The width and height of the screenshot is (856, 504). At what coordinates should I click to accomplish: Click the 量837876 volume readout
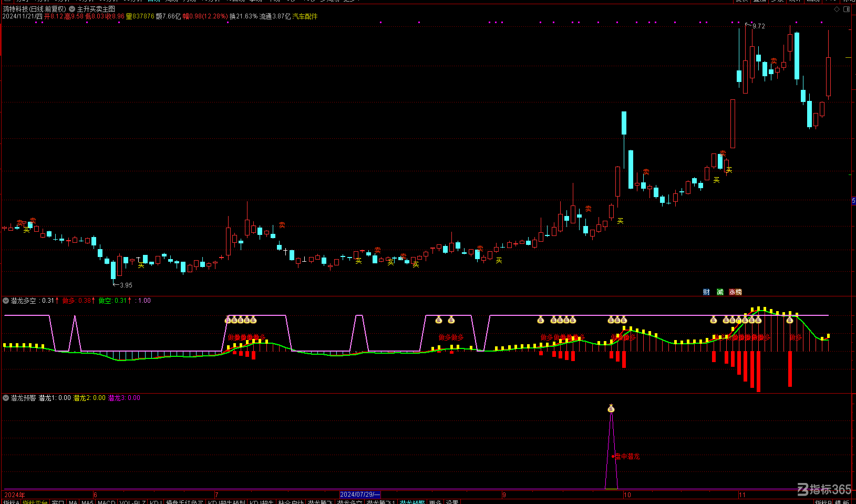[x=140, y=16]
